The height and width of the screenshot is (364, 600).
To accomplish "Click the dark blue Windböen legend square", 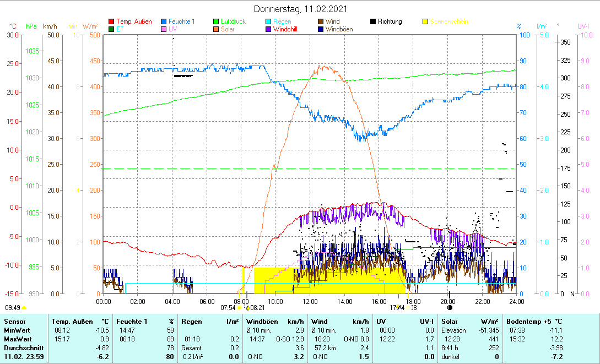I will click(321, 29).
